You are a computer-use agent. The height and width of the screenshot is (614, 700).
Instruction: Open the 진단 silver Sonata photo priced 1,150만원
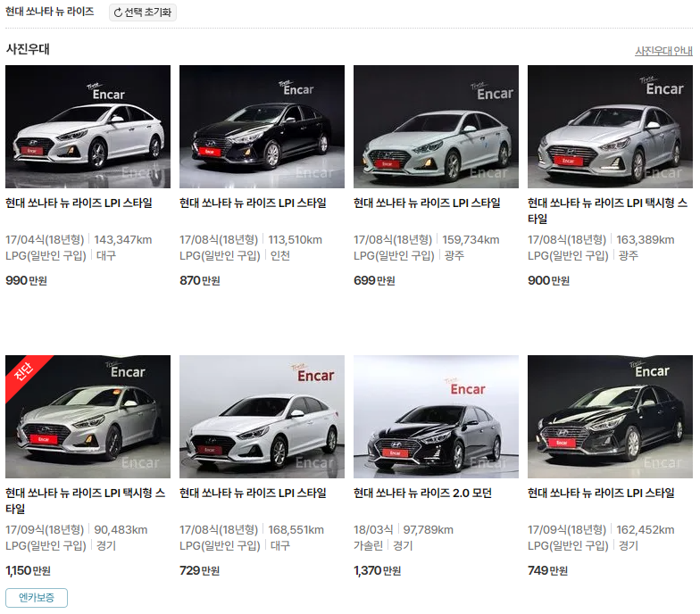(x=87, y=417)
